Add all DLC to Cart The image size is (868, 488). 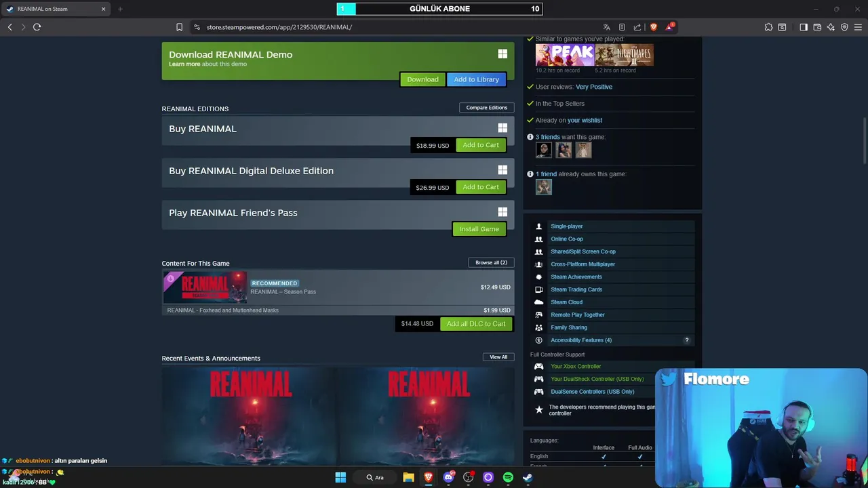point(475,324)
